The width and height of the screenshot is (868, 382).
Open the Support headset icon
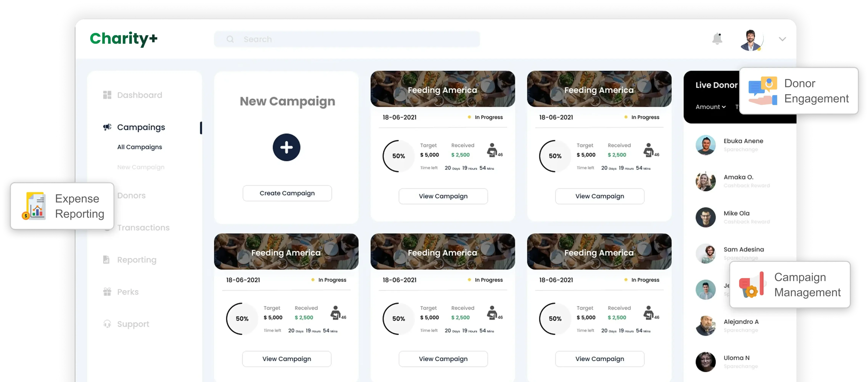(x=107, y=324)
